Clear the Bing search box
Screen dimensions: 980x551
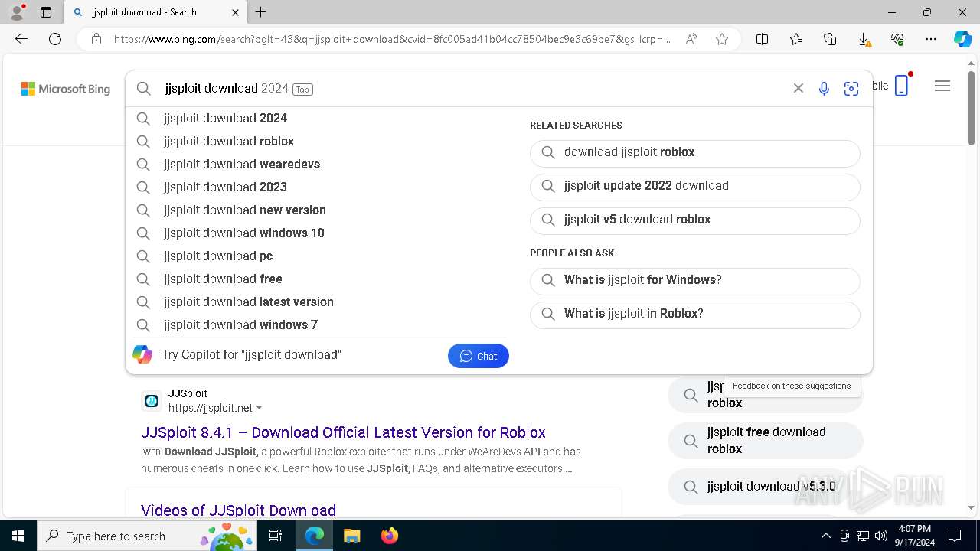pos(798,89)
